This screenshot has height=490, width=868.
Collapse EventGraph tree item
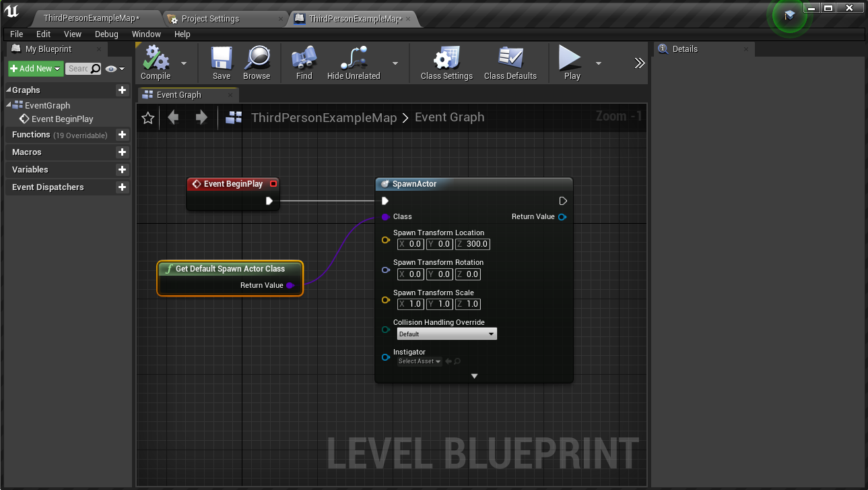point(9,105)
